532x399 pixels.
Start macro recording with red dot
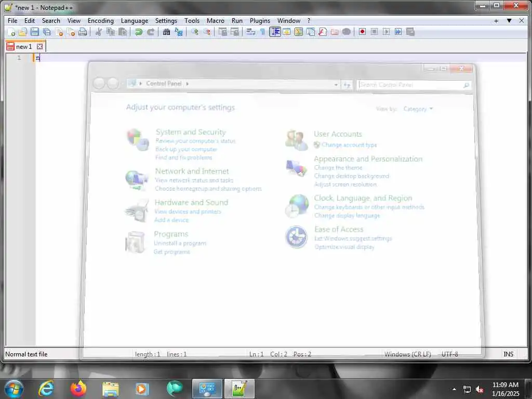(362, 32)
